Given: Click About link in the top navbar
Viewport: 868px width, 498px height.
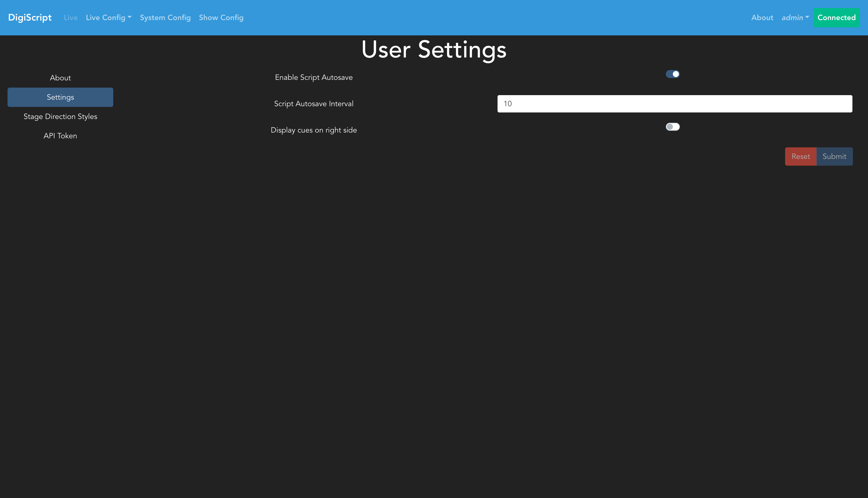Looking at the screenshot, I should tap(762, 17).
